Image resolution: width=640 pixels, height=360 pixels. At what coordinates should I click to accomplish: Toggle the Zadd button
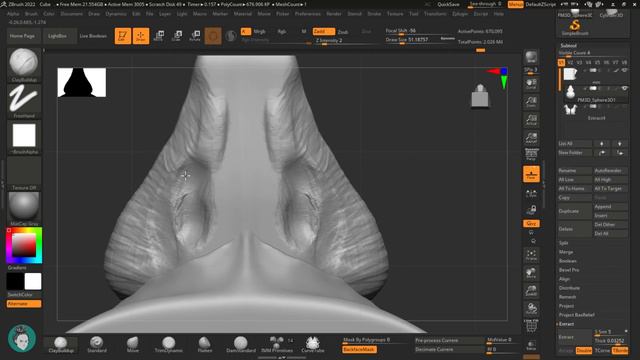324,31
